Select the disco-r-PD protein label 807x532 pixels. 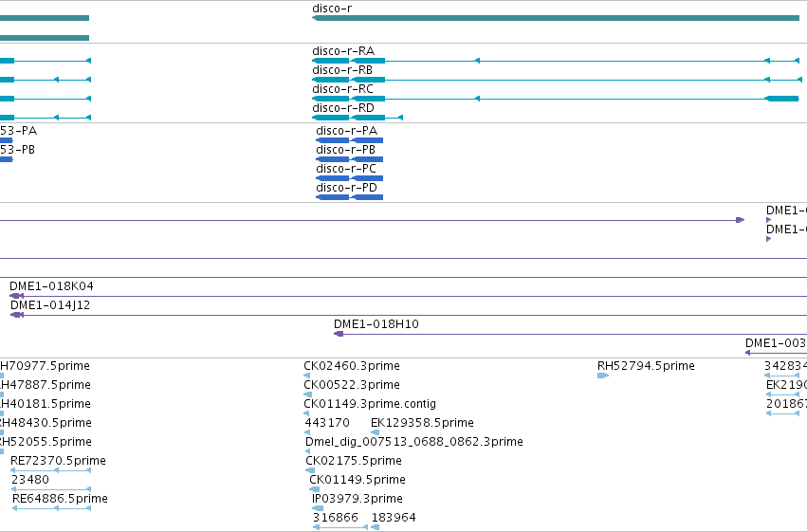(x=347, y=188)
